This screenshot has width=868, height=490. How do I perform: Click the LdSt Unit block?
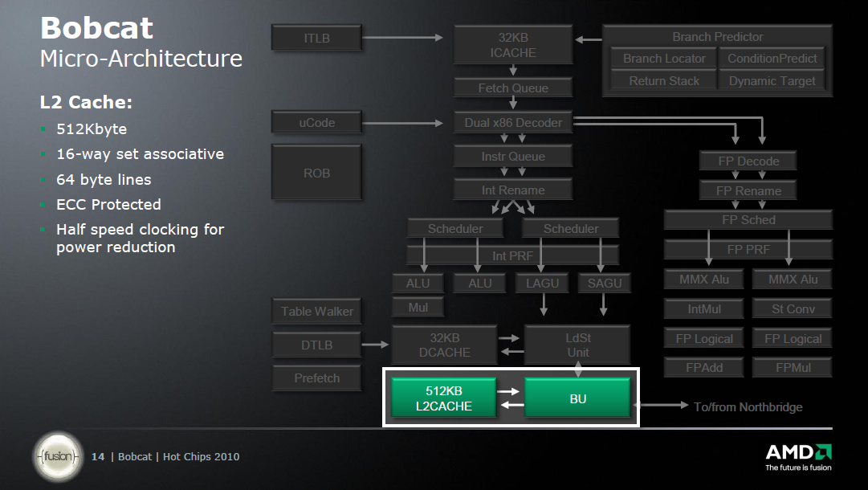(x=577, y=345)
